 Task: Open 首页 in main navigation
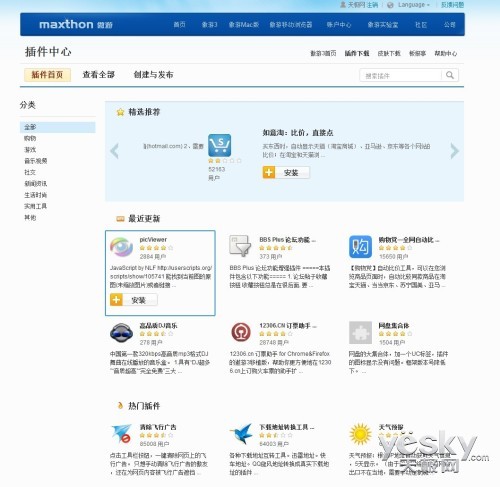pyautogui.click(x=179, y=24)
